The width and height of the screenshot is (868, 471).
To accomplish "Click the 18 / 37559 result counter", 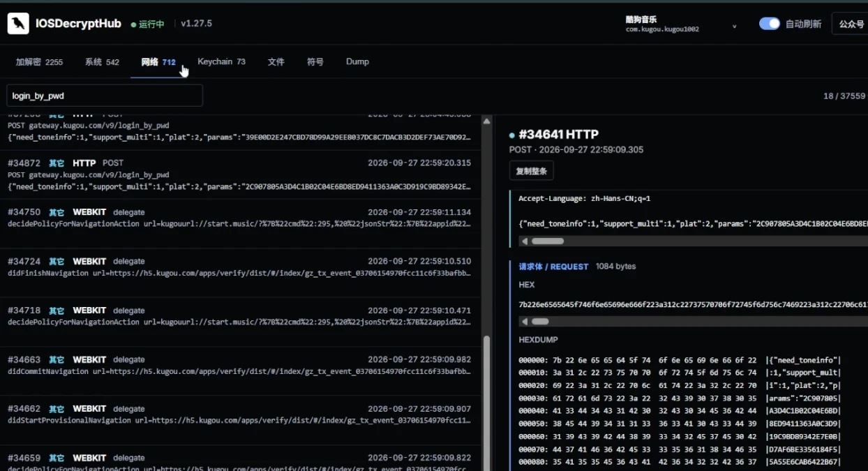I will coord(844,96).
